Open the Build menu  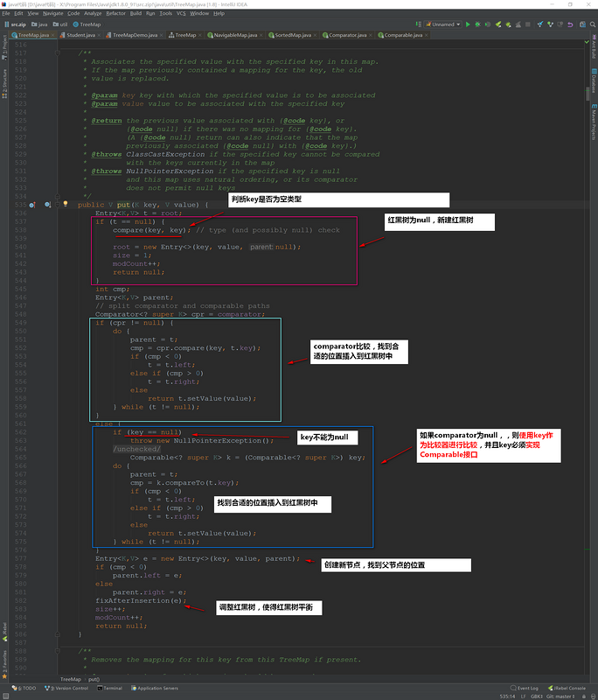[136, 13]
